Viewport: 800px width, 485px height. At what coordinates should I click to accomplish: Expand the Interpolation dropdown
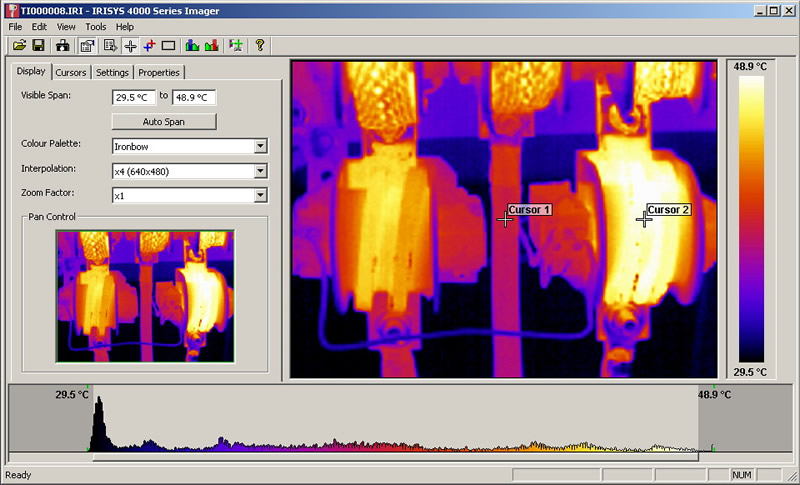(260, 171)
